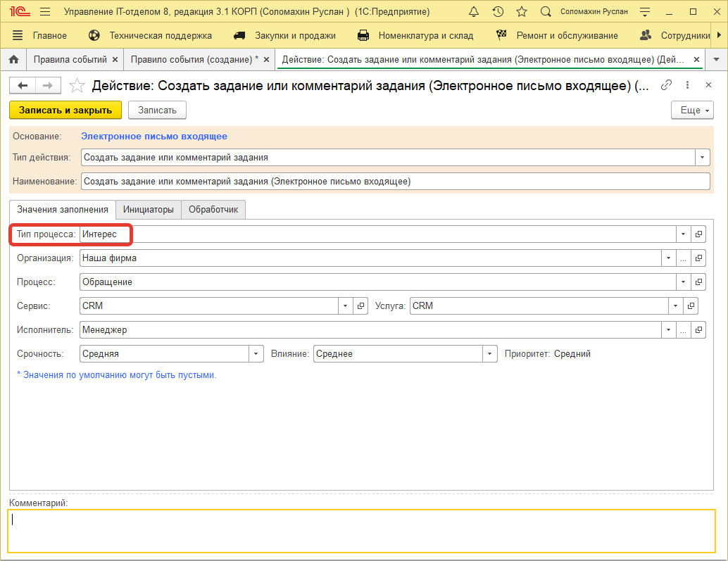Click Записать и закрыть button
728x561 pixels.
click(65, 111)
